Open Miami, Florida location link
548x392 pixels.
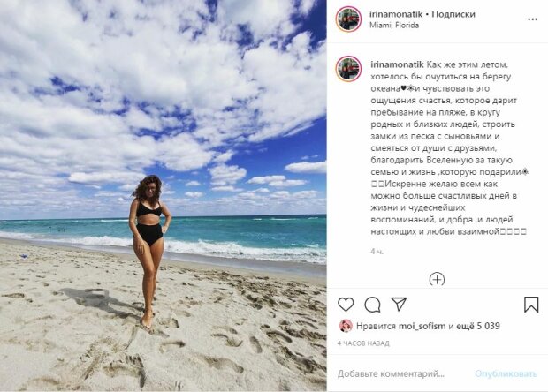point(394,26)
